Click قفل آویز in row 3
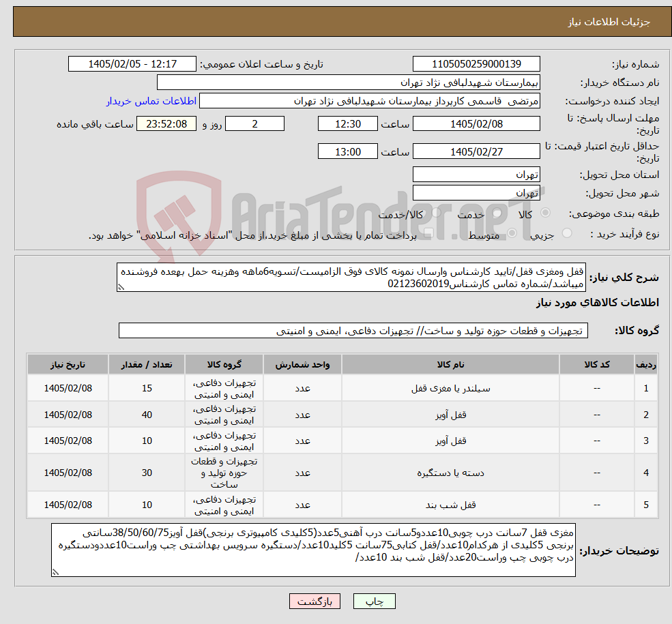Viewport: 672px width, 624px height. [x=450, y=441]
